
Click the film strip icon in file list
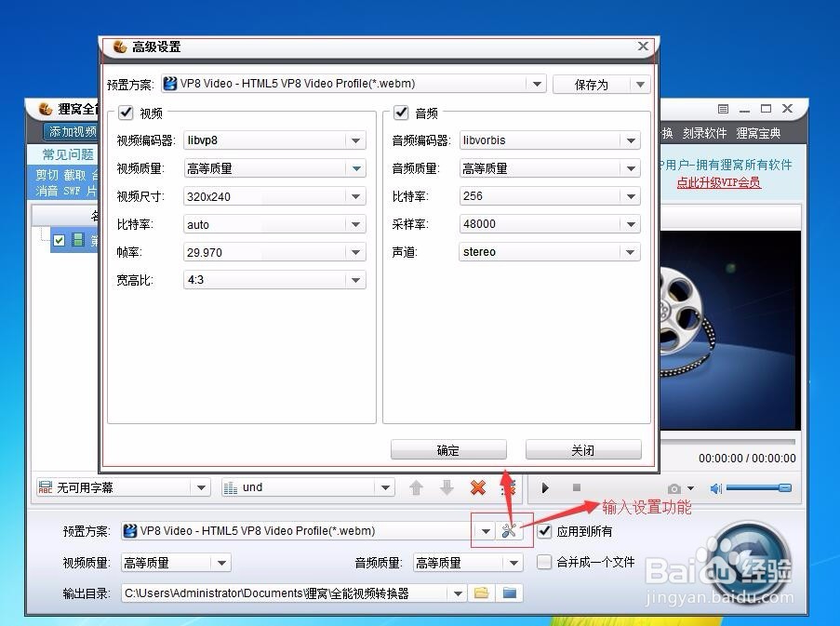pyautogui.click(x=78, y=239)
